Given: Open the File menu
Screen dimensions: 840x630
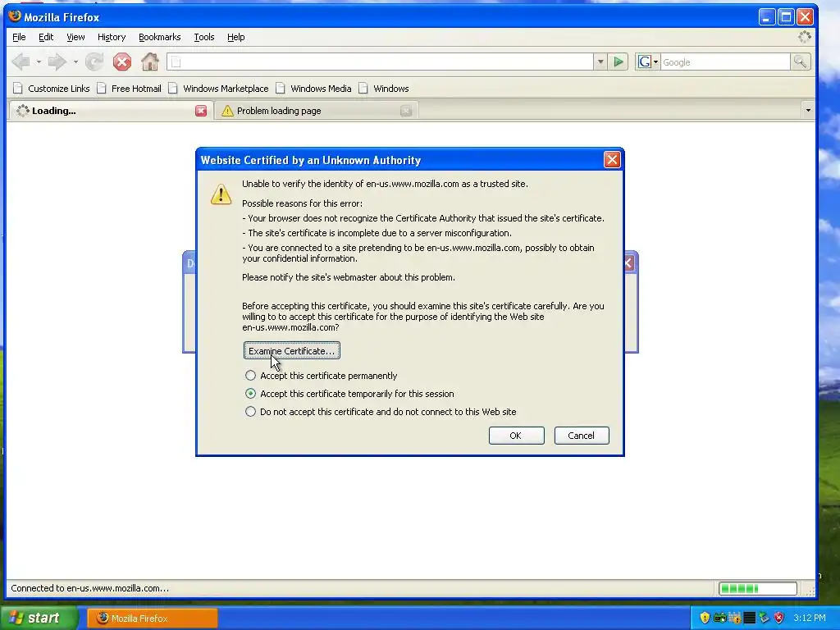Looking at the screenshot, I should [19, 37].
